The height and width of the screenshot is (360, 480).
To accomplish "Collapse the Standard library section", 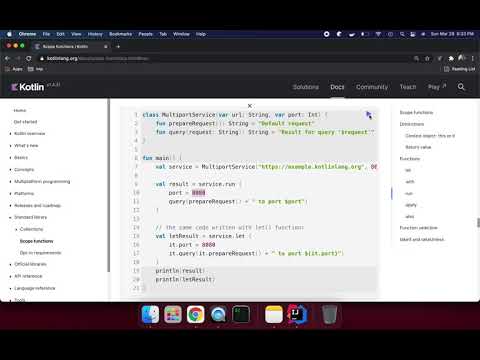I will tap(10, 217).
